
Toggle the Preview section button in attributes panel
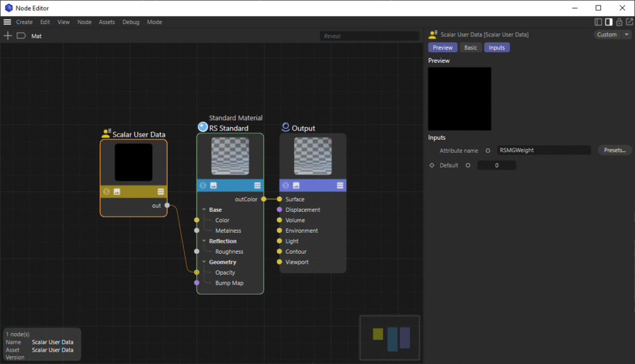point(443,47)
